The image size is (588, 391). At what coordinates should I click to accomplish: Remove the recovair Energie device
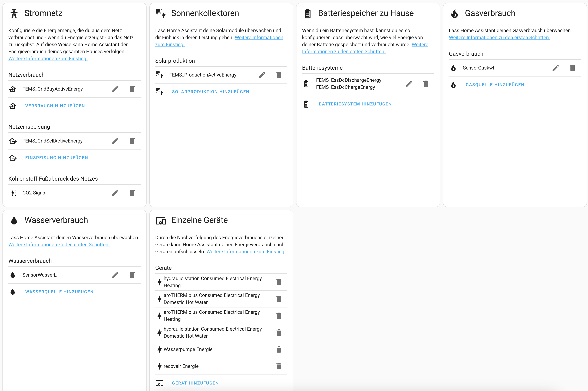pos(279,366)
